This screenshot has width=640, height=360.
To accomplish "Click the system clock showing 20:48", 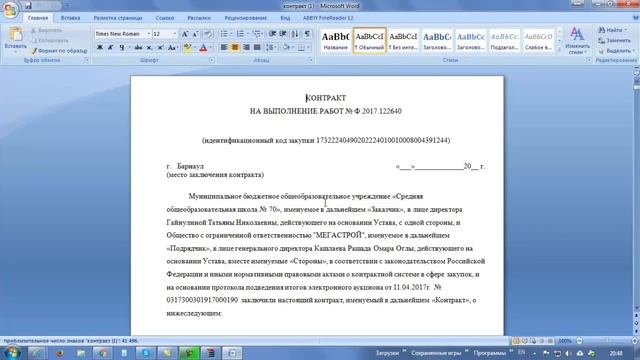I will point(616,353).
